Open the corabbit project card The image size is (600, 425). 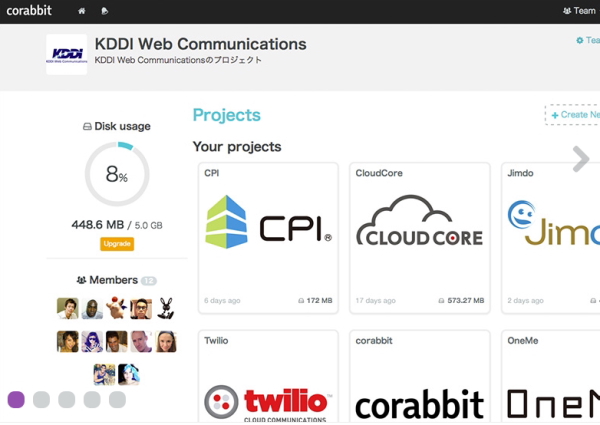point(420,380)
